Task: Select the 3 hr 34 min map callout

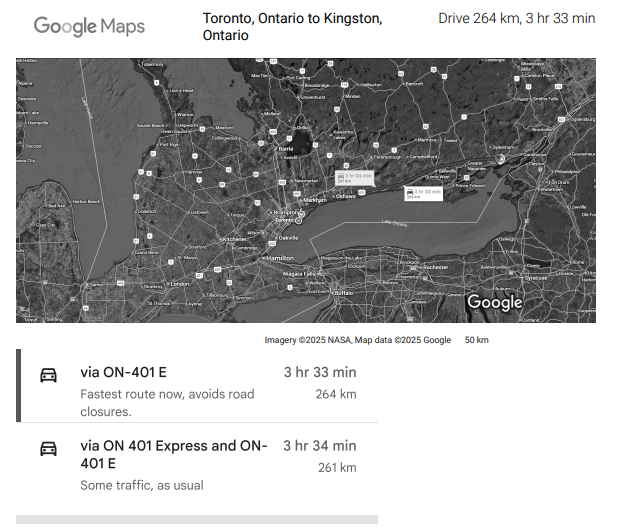Action: [x=355, y=178]
